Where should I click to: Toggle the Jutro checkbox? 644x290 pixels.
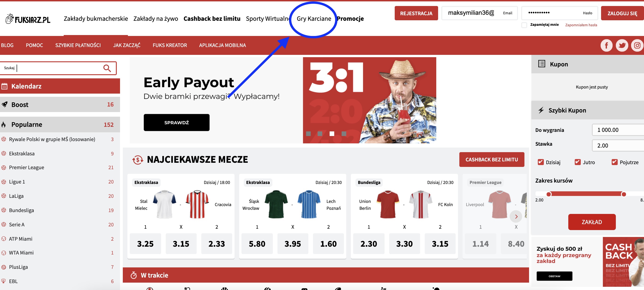tap(578, 162)
